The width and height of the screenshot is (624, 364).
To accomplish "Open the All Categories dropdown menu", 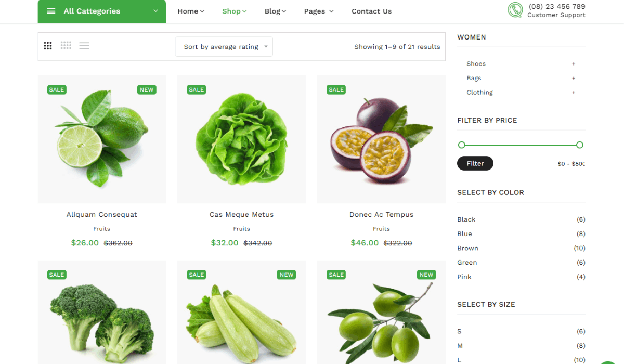I will [102, 11].
